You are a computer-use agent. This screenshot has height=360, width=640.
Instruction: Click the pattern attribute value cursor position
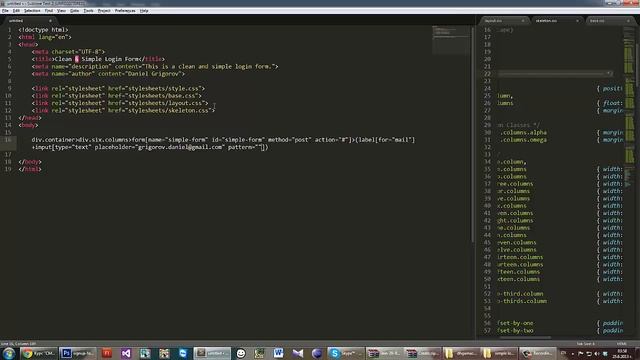[262, 147]
